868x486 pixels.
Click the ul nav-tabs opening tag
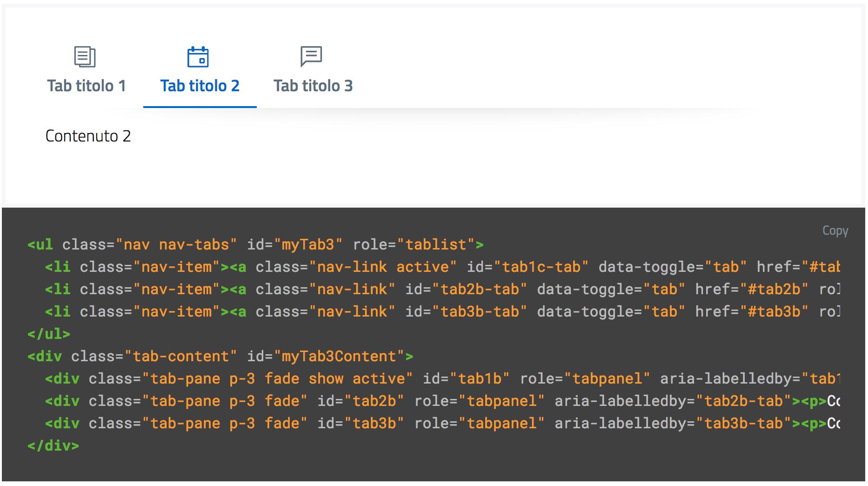[x=41, y=244]
